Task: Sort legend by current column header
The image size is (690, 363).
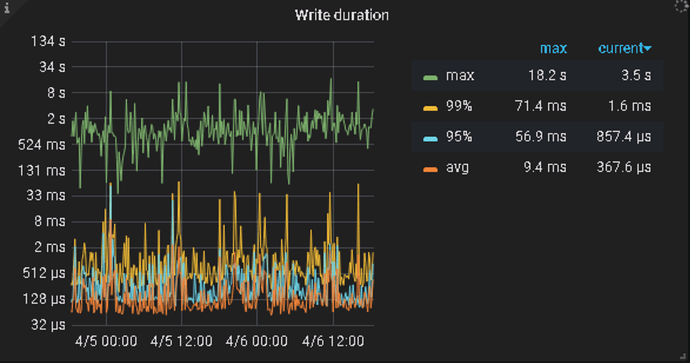Action: coord(624,48)
